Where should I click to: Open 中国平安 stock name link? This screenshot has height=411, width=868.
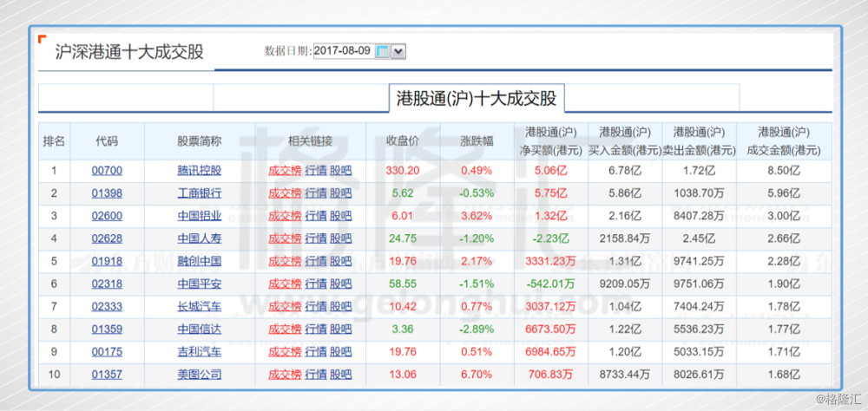click(200, 284)
